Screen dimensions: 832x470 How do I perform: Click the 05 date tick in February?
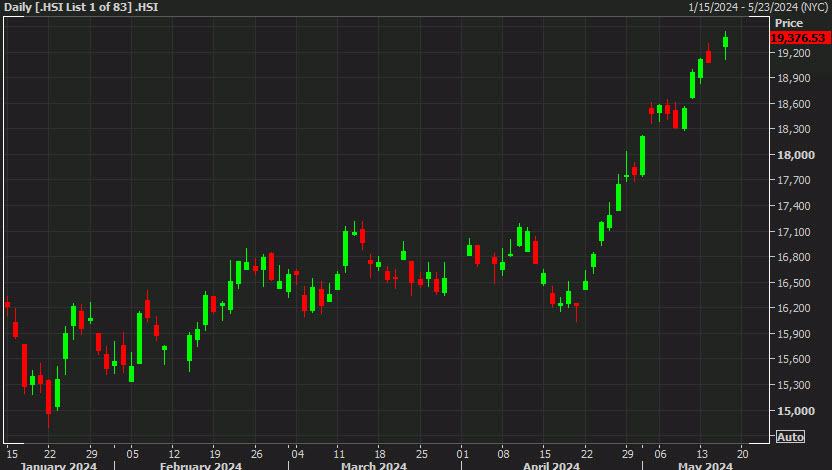tap(133, 454)
